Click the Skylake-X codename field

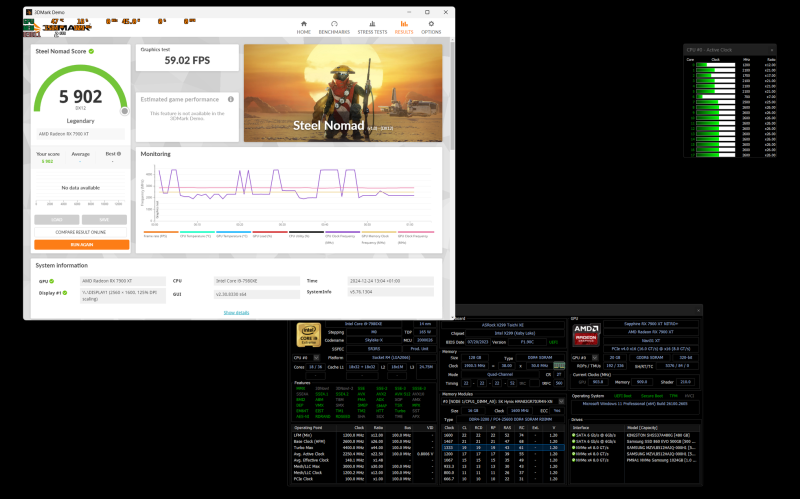pos(374,340)
